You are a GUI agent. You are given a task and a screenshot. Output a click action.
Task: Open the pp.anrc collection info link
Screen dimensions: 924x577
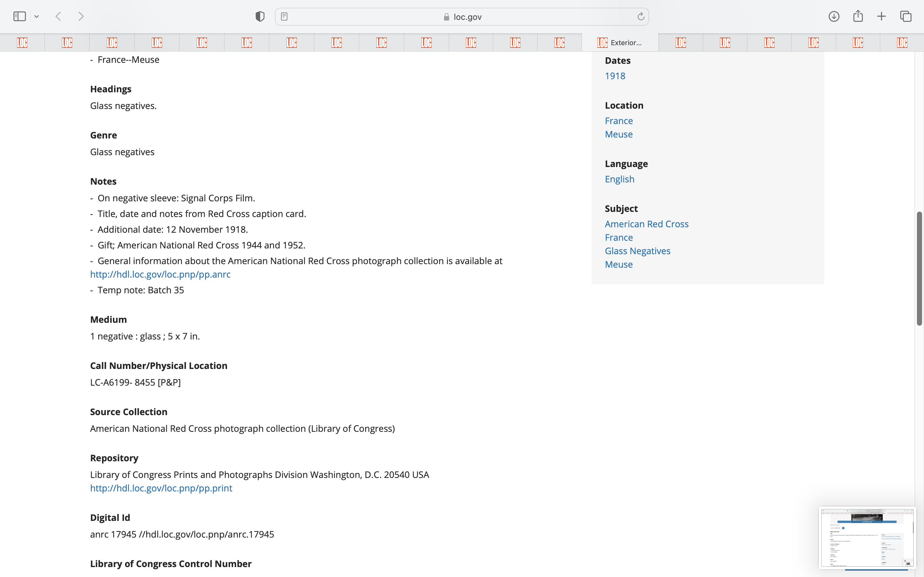click(x=160, y=274)
